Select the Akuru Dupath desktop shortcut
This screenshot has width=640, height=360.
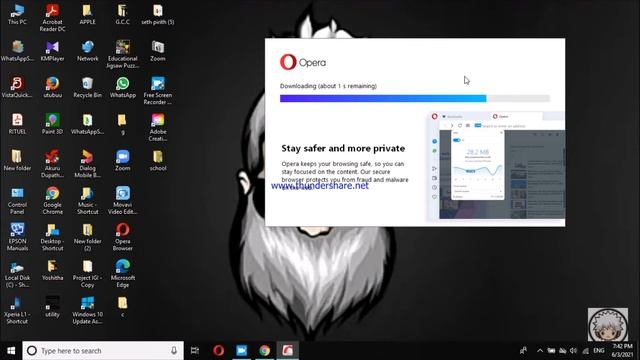click(x=52, y=164)
